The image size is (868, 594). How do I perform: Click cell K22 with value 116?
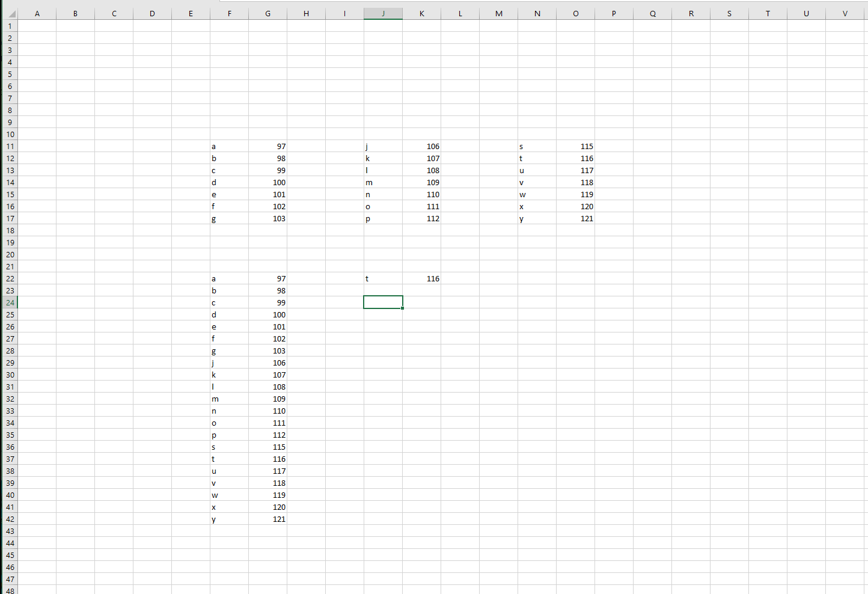(422, 278)
